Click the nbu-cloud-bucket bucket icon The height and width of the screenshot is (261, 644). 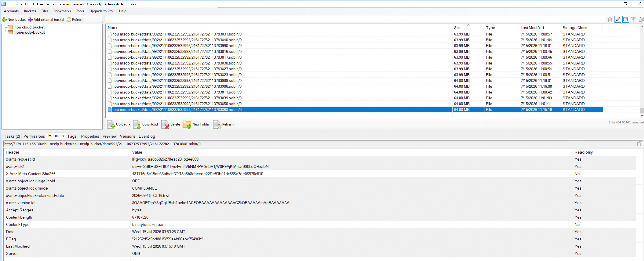[11, 27]
